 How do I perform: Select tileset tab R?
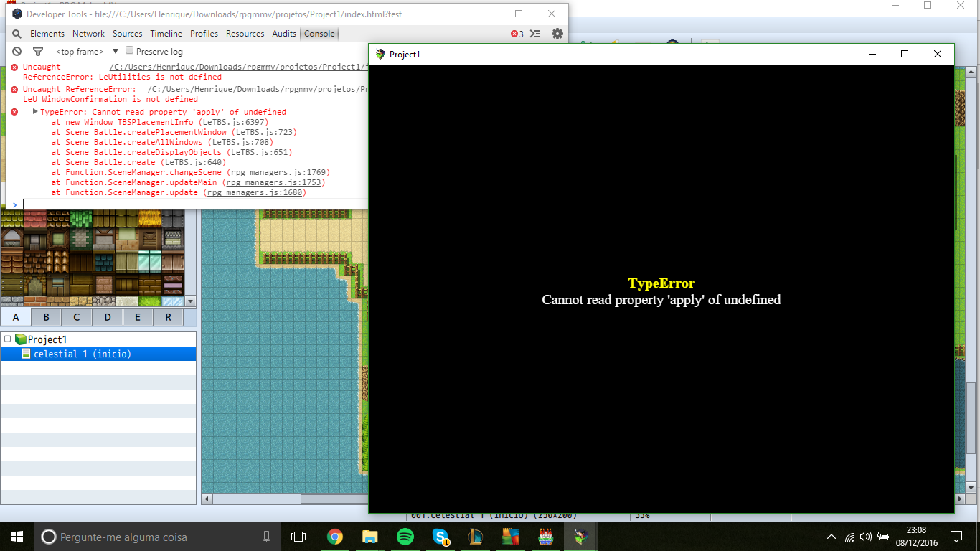[x=169, y=317]
